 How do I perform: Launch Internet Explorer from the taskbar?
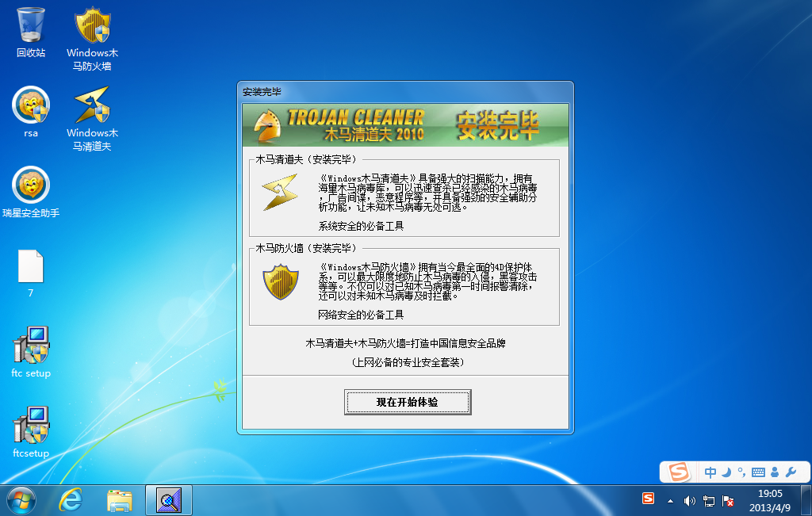pos(70,500)
